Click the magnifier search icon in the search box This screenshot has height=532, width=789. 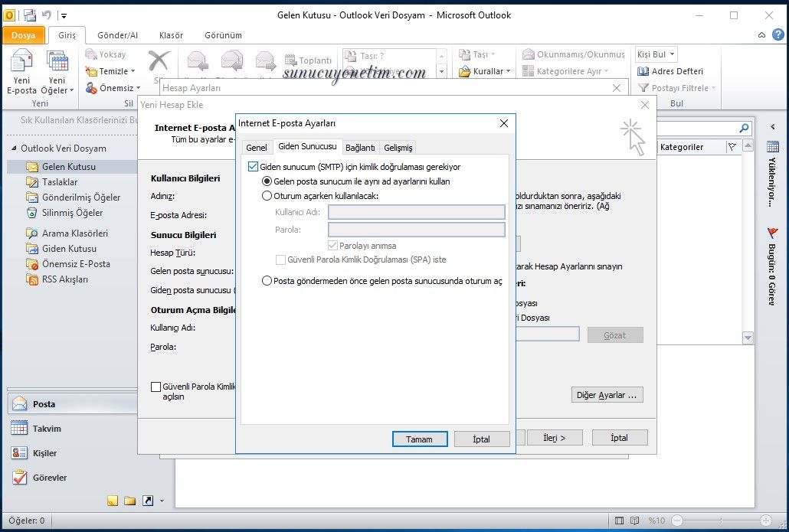point(745,128)
